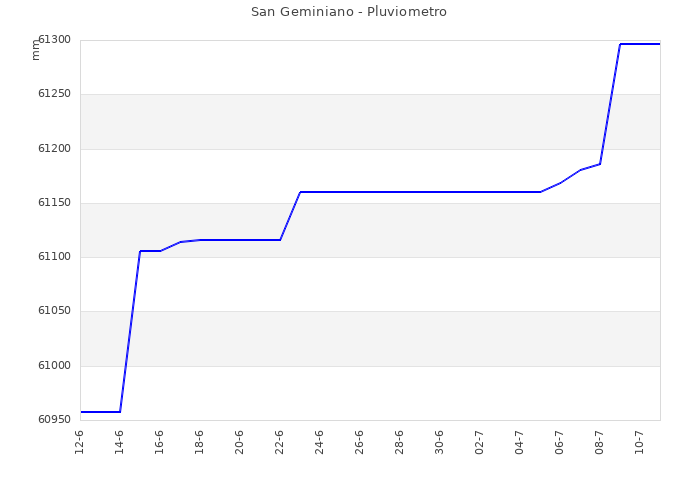Click the top plateau of the blue line
Screen dimensions: 700x500
point(640,44)
